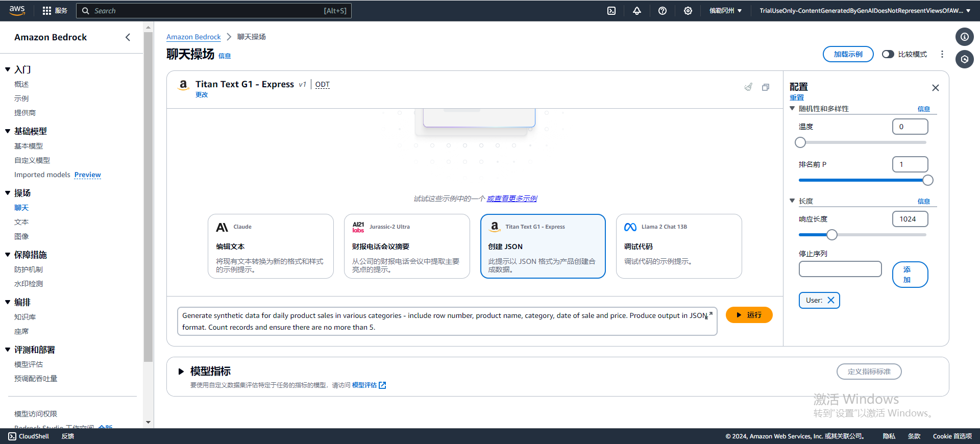Image resolution: width=980 pixels, height=444 pixels.
Task: Open 示例 in the sidebar
Action: tap(21, 98)
